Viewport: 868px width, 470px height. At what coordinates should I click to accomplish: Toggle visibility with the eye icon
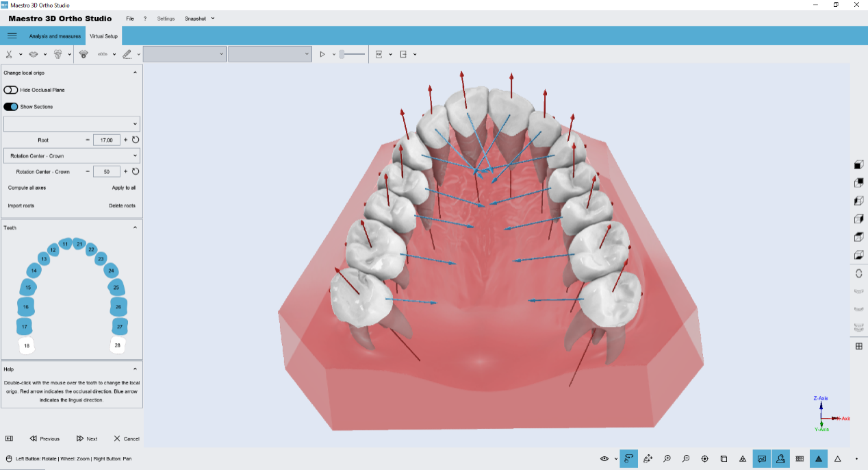coord(604,458)
